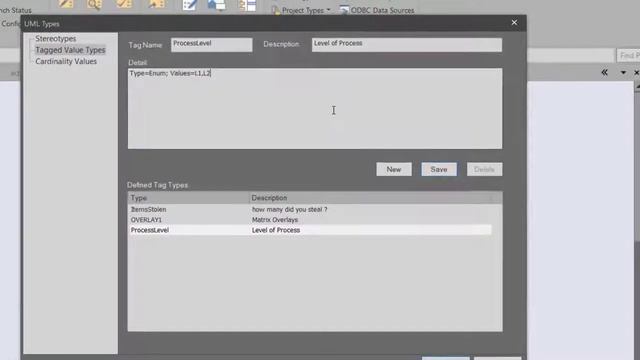Click the magnifier ribbon icon
This screenshot has width=640, height=360.
[94, 4]
